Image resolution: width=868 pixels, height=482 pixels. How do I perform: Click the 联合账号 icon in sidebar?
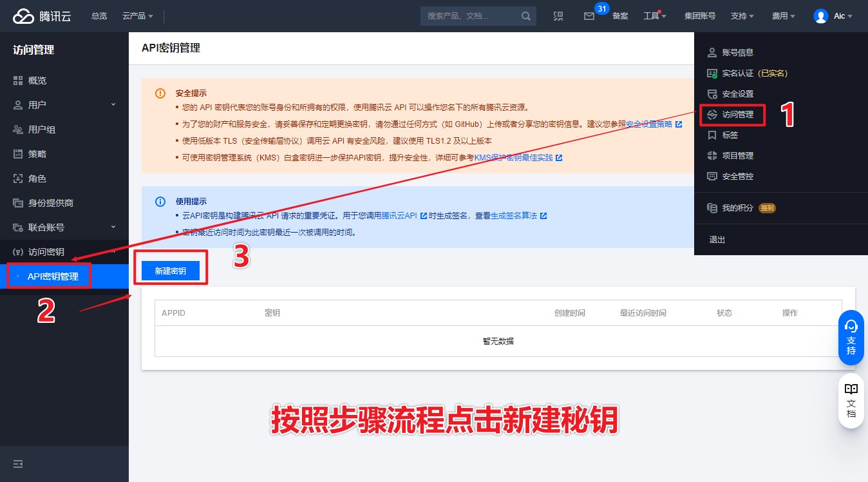tap(18, 227)
